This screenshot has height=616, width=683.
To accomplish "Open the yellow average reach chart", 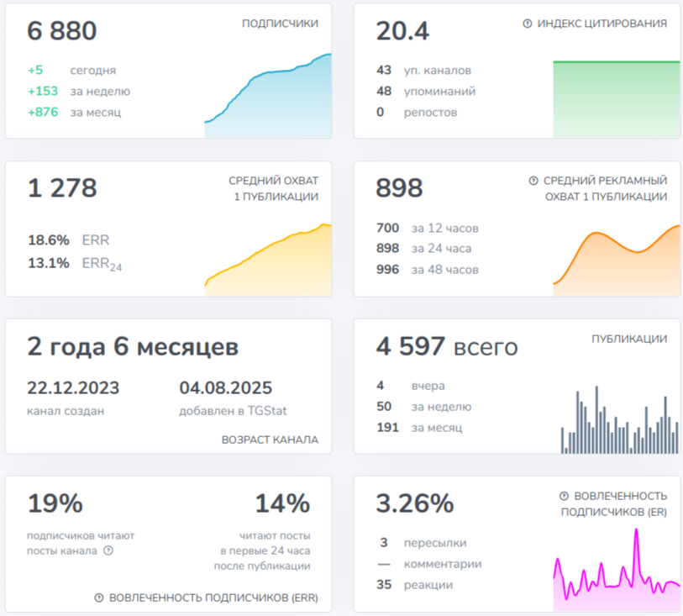I will click(x=268, y=260).
